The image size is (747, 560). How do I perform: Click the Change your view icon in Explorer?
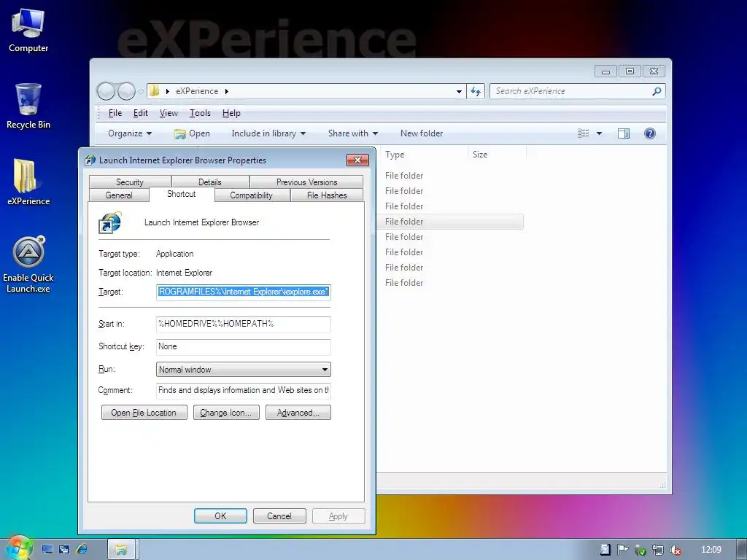point(584,133)
